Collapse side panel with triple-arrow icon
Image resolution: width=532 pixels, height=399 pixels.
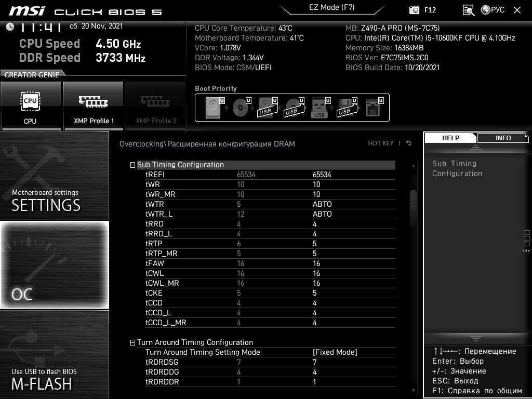point(526,251)
